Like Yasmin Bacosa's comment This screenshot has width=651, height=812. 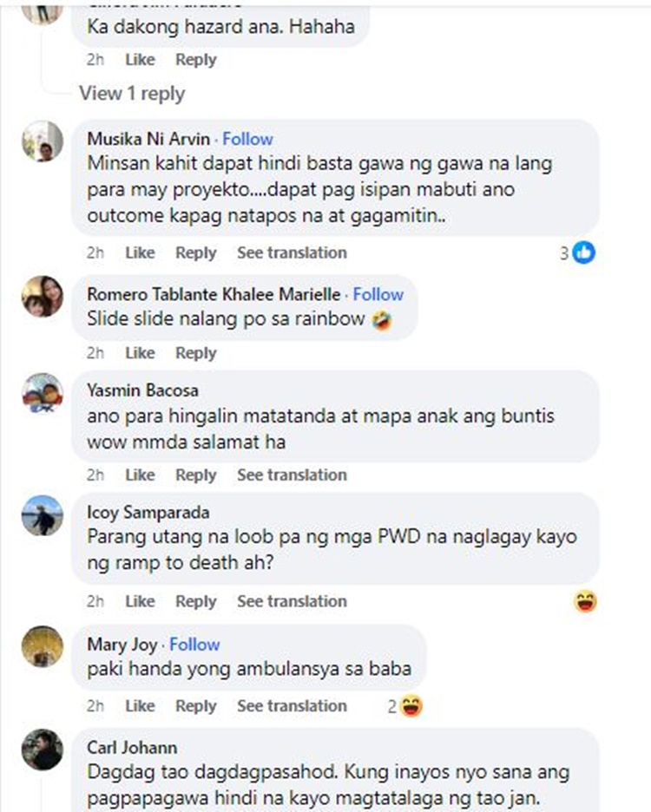pos(140,475)
